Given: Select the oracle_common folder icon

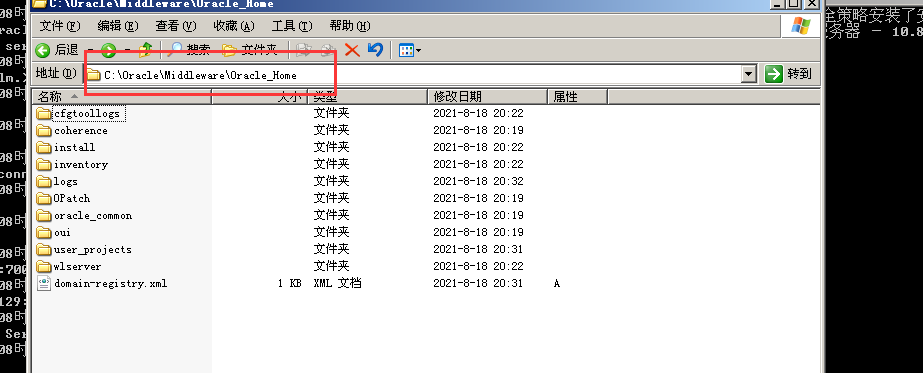Looking at the screenshot, I should click(44, 215).
